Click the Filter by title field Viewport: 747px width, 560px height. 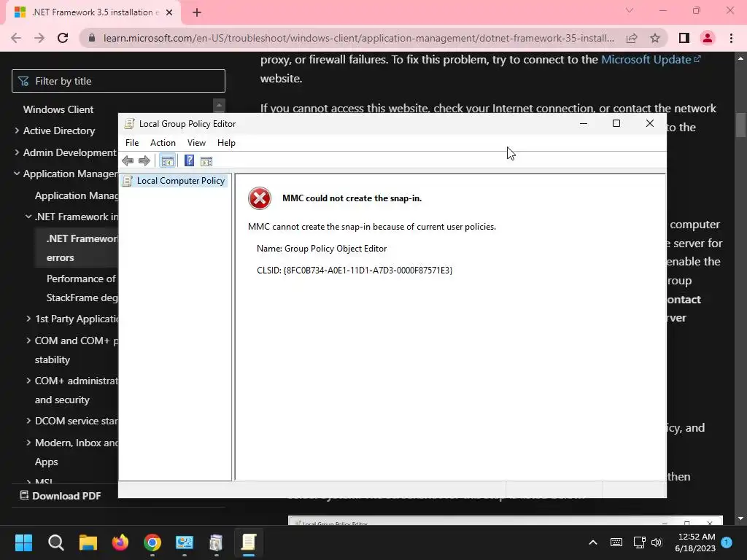(x=118, y=81)
